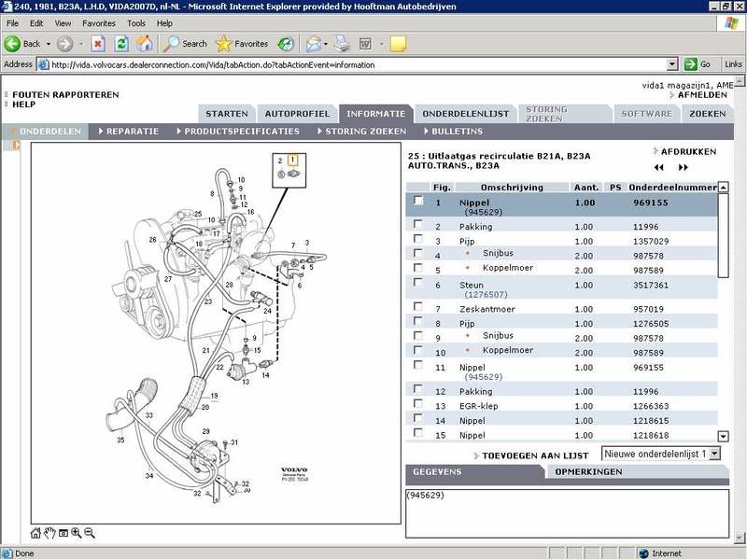Zoom out of the parts diagram
Viewport: 747px width, 560px height.
[x=89, y=533]
